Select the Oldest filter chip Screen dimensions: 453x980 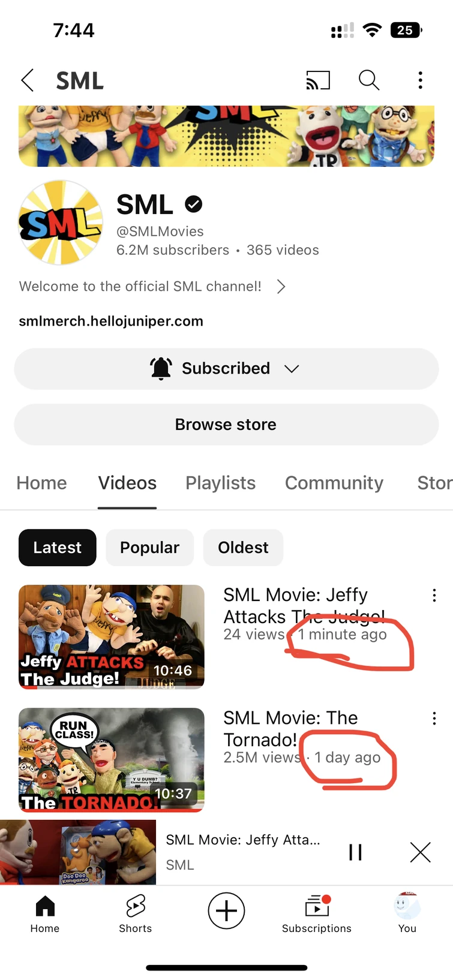click(243, 548)
